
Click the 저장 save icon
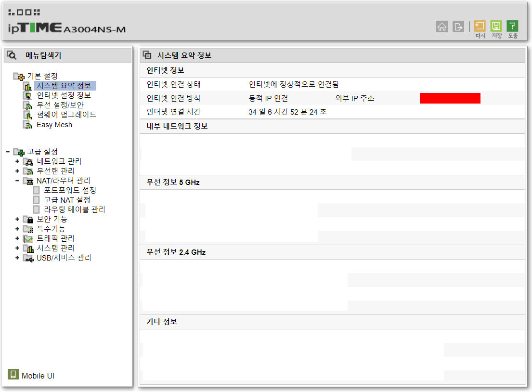pos(496,26)
